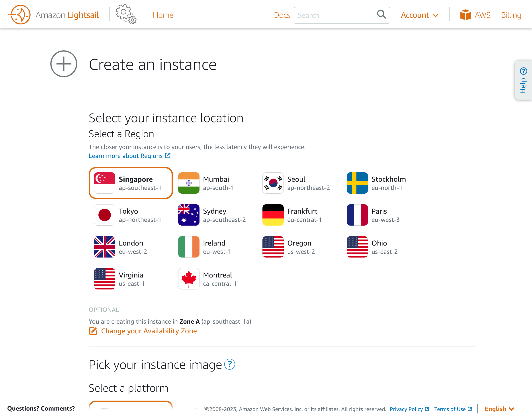The height and width of the screenshot is (417, 532).
Task: Select the Tokyo ap-northeast-1 region
Action: tap(131, 215)
